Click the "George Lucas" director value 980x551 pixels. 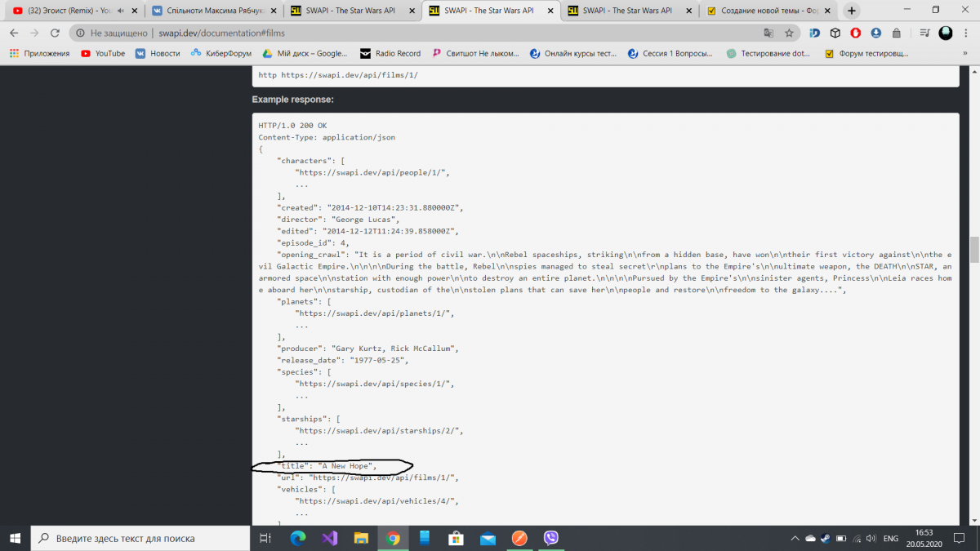tap(363, 220)
